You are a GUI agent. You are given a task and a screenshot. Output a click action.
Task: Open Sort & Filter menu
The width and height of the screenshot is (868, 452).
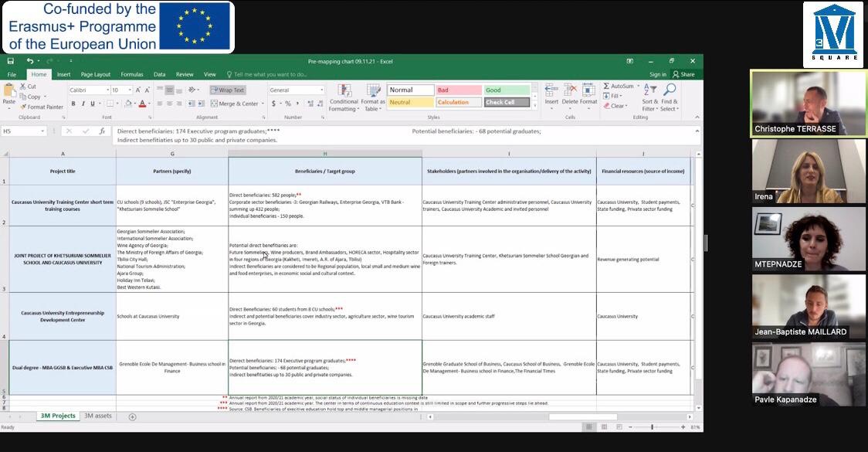coord(650,97)
